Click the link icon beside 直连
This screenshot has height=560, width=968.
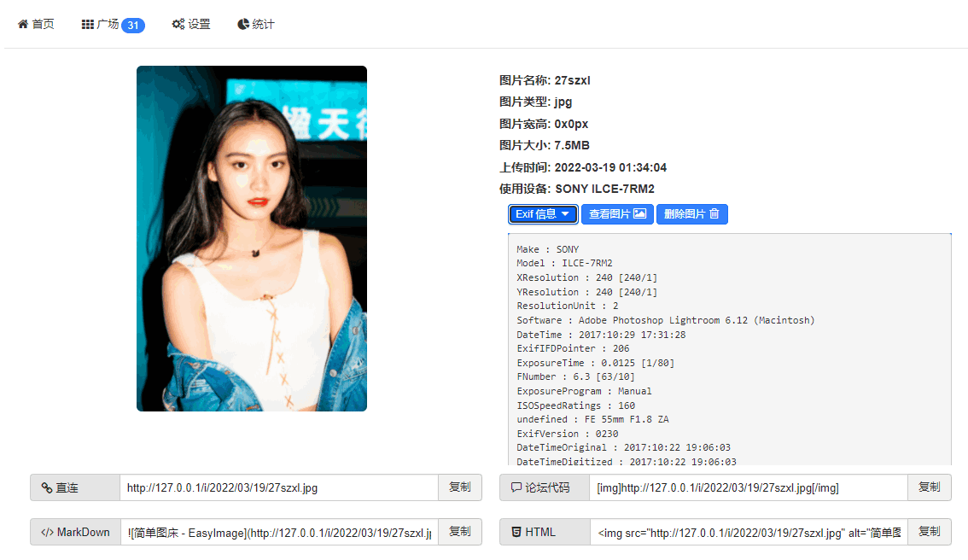pos(47,487)
